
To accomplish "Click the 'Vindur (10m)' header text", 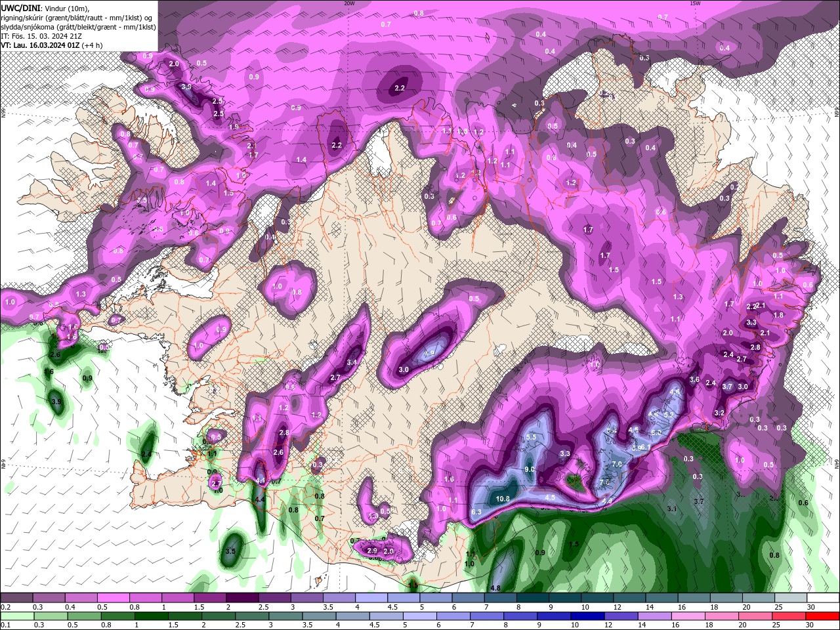I will pyautogui.click(x=67, y=8).
